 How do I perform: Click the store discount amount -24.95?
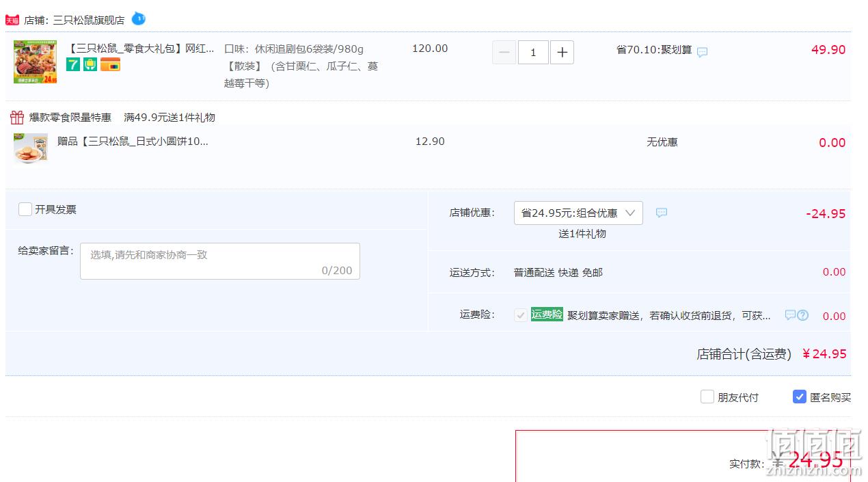click(826, 214)
